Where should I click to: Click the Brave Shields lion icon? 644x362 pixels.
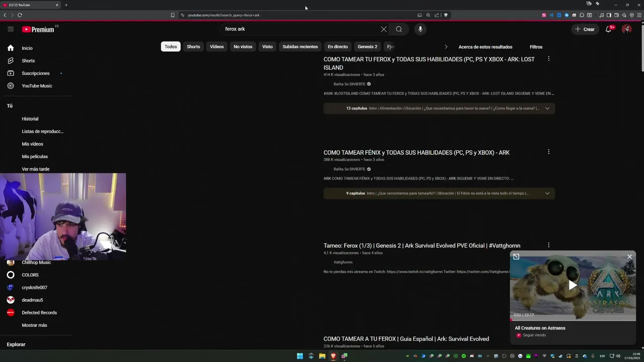(446, 15)
